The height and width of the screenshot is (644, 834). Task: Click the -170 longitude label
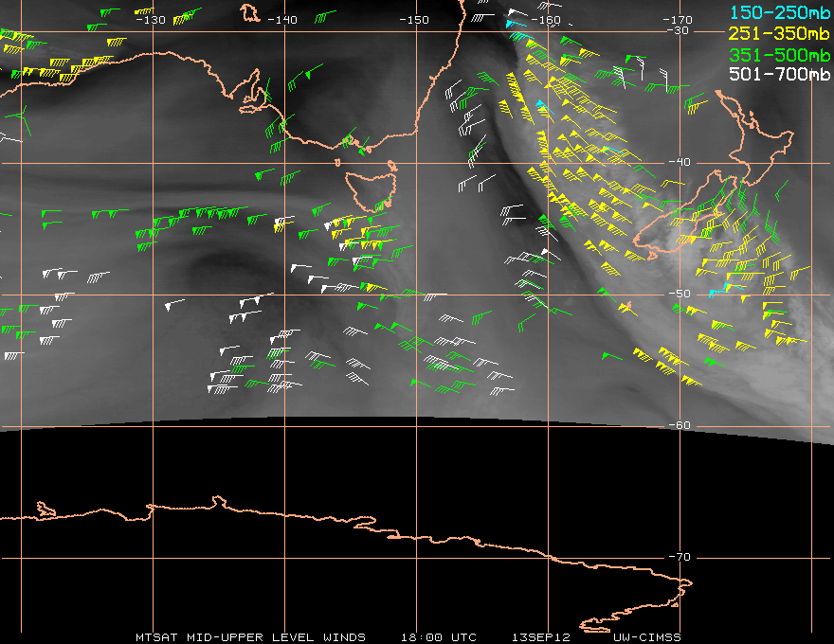click(678, 20)
